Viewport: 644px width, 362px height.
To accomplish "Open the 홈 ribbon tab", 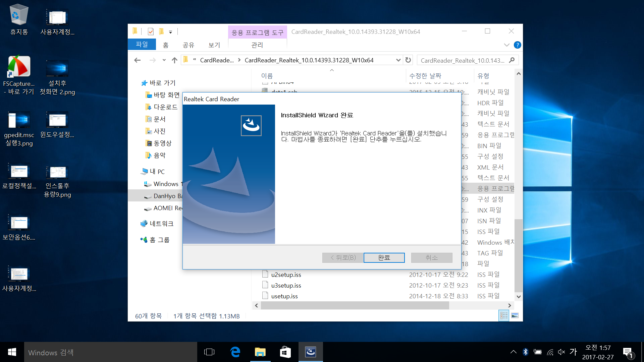I will (x=166, y=45).
